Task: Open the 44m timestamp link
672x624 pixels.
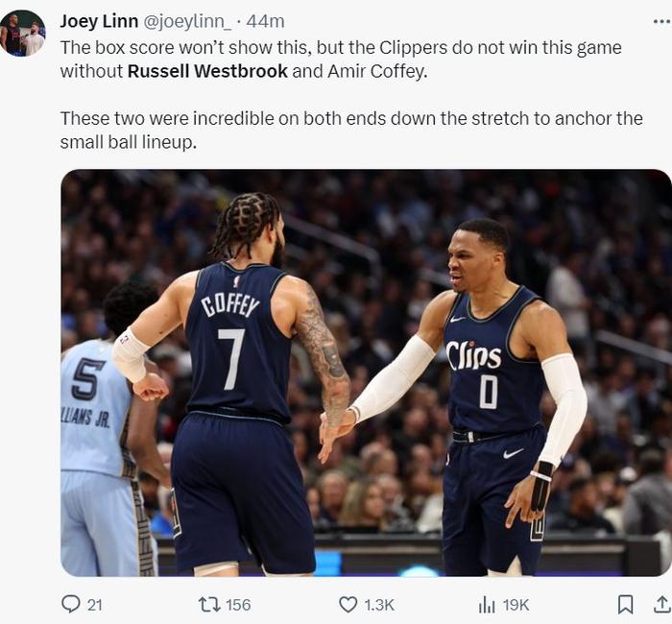Action: click(x=265, y=21)
